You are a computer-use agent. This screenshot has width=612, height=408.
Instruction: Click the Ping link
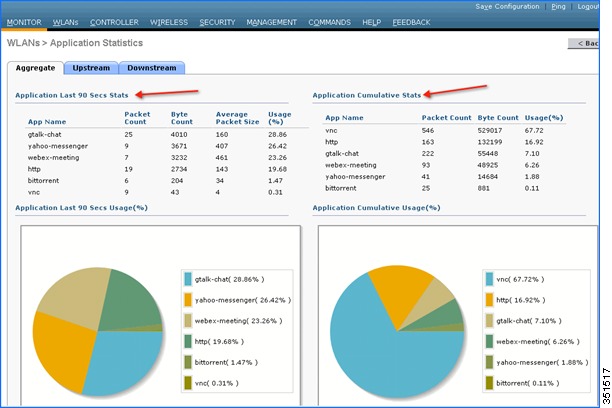click(559, 7)
